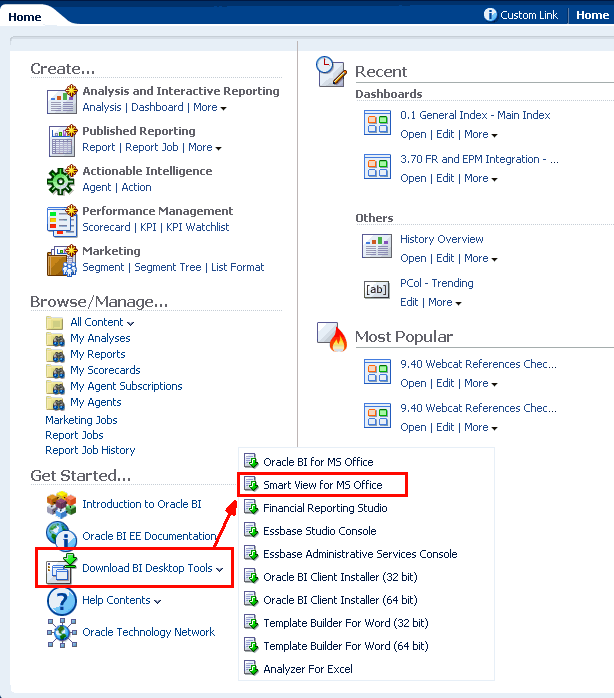Image resolution: width=614 pixels, height=698 pixels.
Task: Click the Help Contents question mark icon
Action: coord(61,601)
